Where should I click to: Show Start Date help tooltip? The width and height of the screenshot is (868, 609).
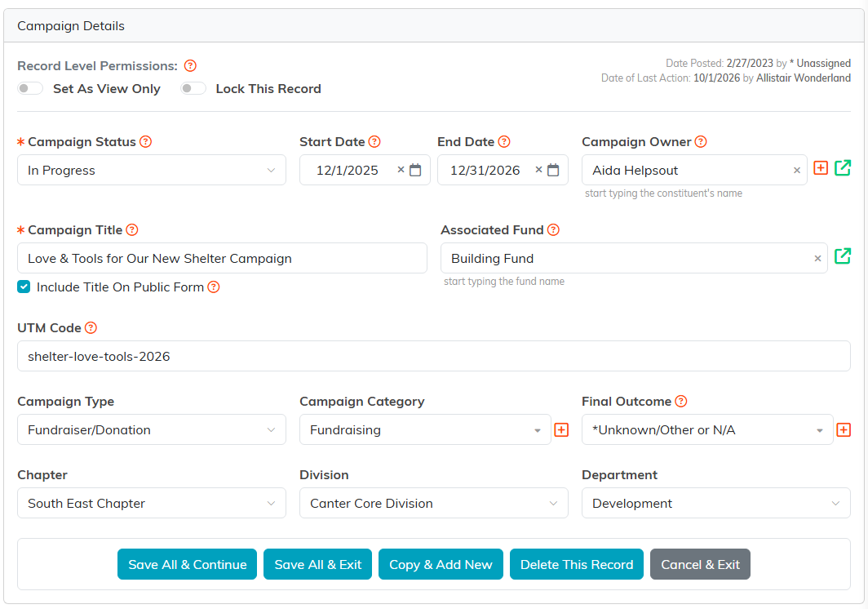tap(374, 142)
